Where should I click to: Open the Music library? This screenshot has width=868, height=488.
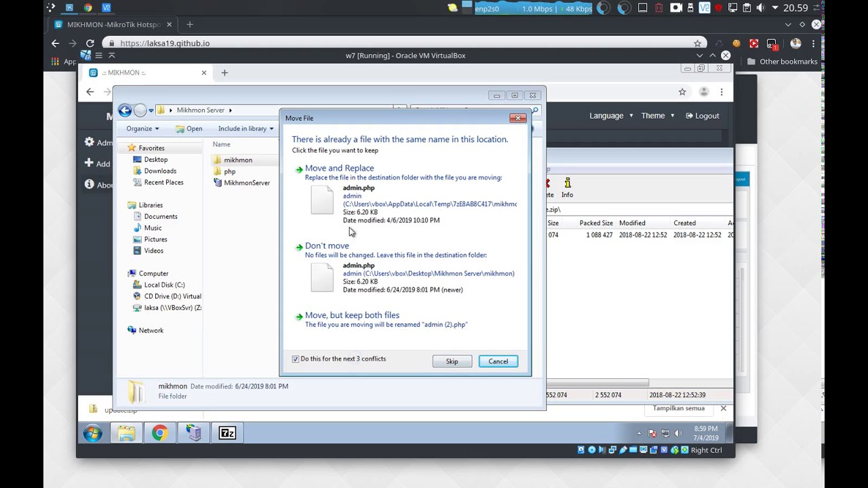tap(153, 228)
